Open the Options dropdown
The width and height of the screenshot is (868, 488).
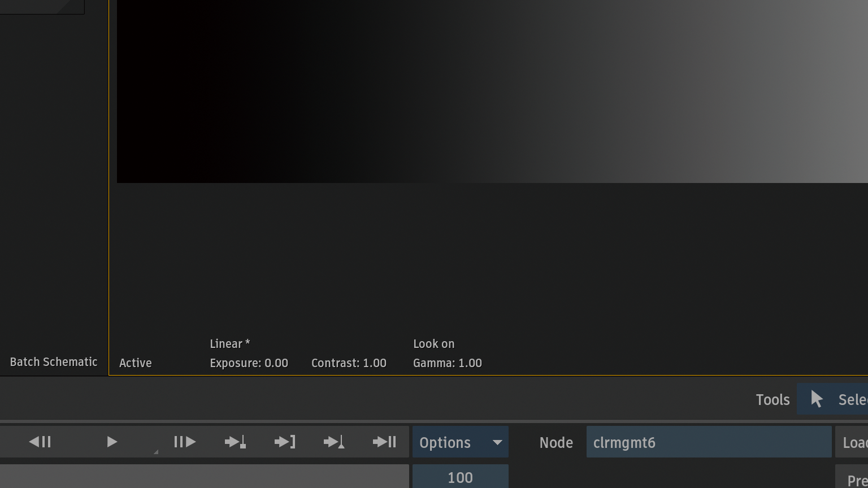460,442
